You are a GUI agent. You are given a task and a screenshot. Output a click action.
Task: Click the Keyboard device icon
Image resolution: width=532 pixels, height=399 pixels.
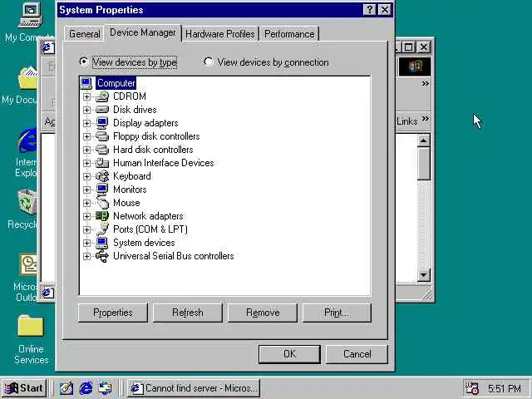pos(102,176)
